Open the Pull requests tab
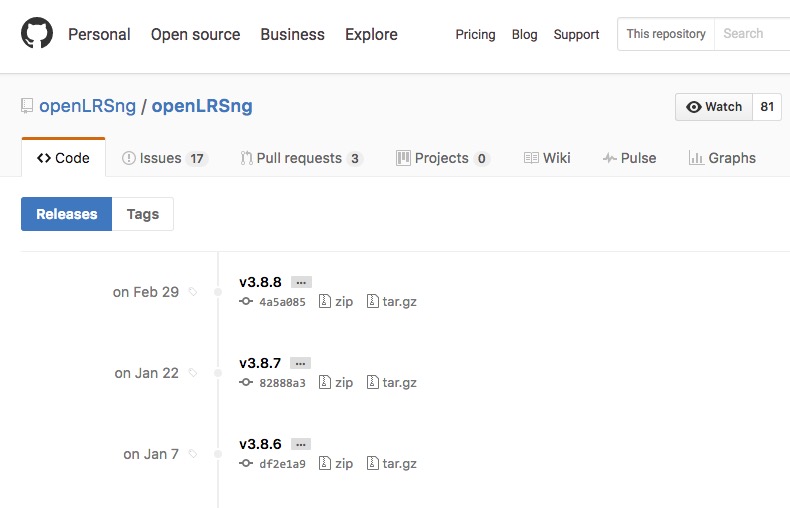The height and width of the screenshot is (508, 790). 301,158
